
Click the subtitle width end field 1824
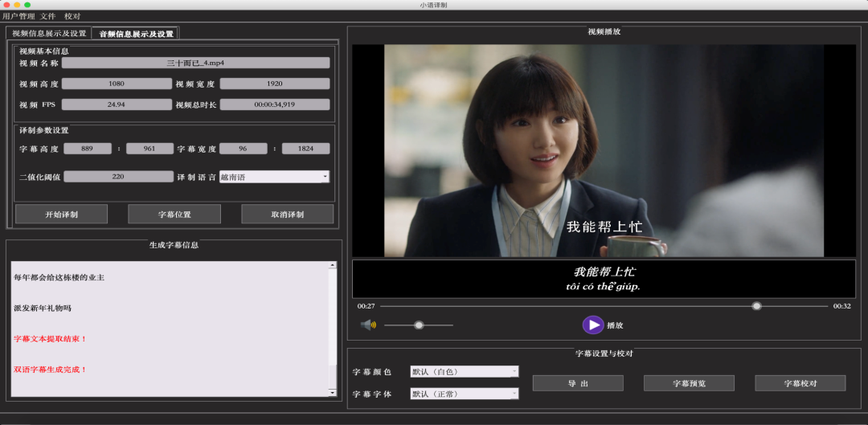pyautogui.click(x=305, y=149)
